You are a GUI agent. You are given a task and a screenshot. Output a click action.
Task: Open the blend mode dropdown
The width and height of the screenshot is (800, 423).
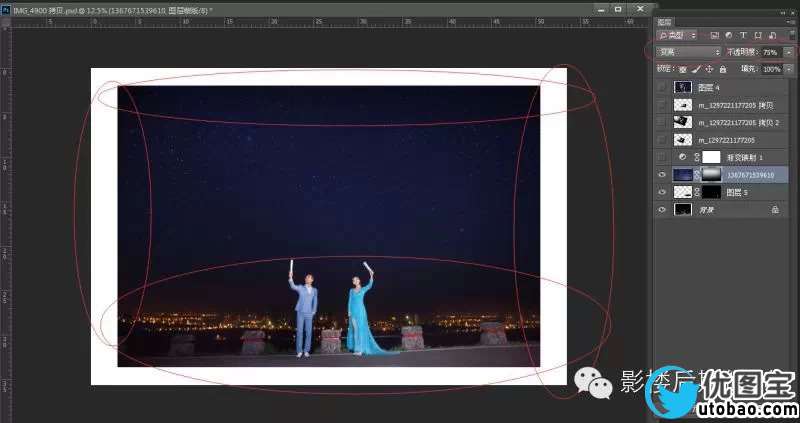tap(689, 52)
